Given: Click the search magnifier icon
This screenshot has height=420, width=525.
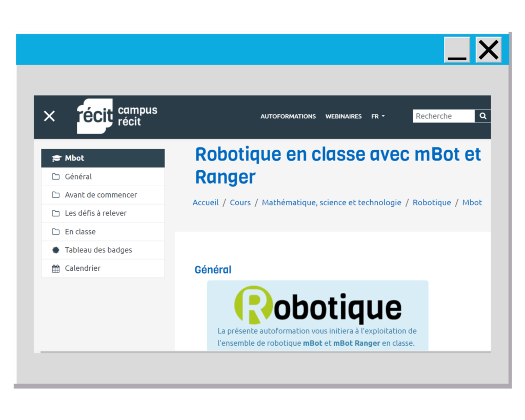Looking at the screenshot, I should coord(482,116).
